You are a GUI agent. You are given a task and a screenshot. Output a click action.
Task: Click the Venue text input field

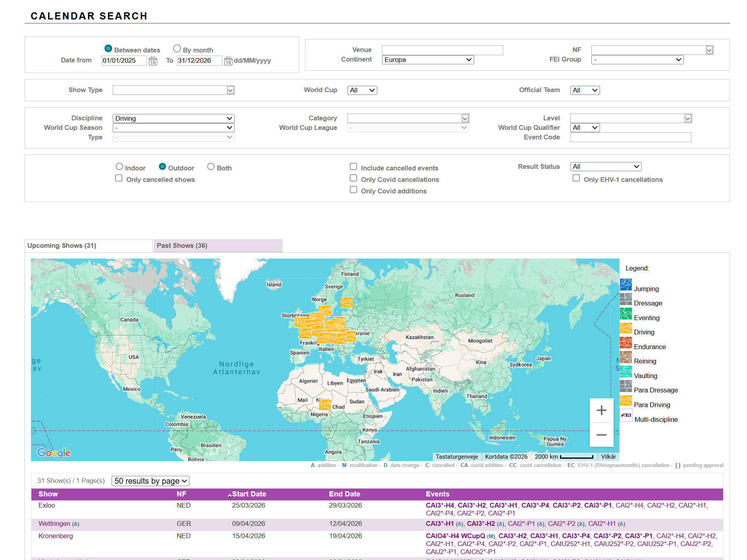click(442, 50)
